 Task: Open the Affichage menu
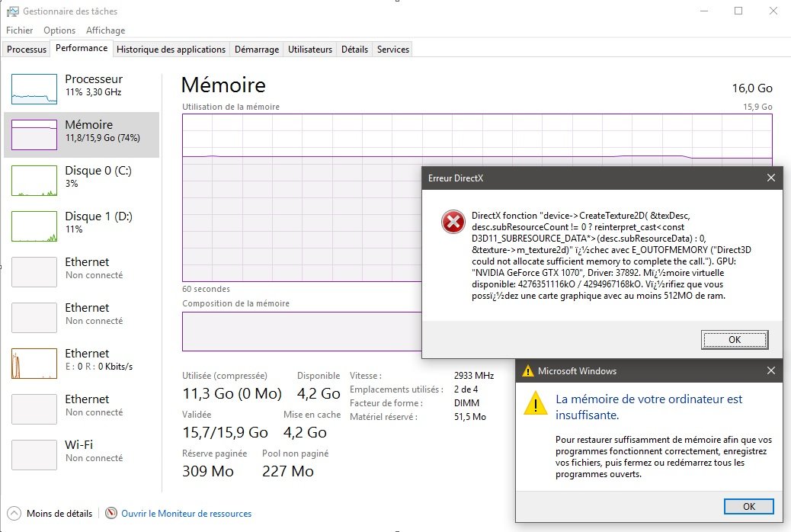point(105,30)
